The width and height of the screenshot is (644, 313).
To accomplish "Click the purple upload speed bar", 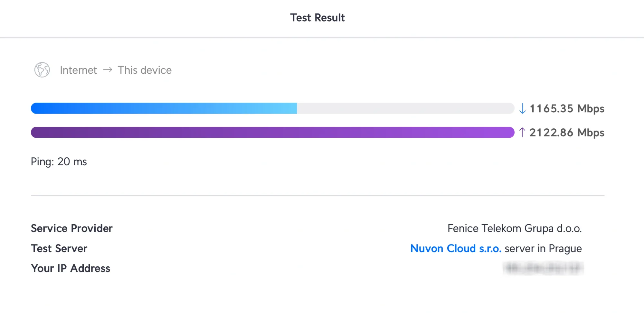I will click(x=272, y=132).
